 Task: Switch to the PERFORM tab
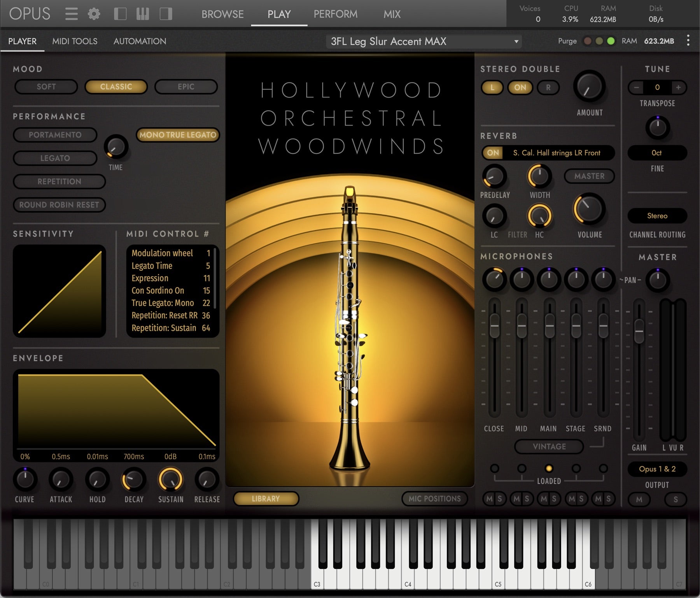coord(335,14)
